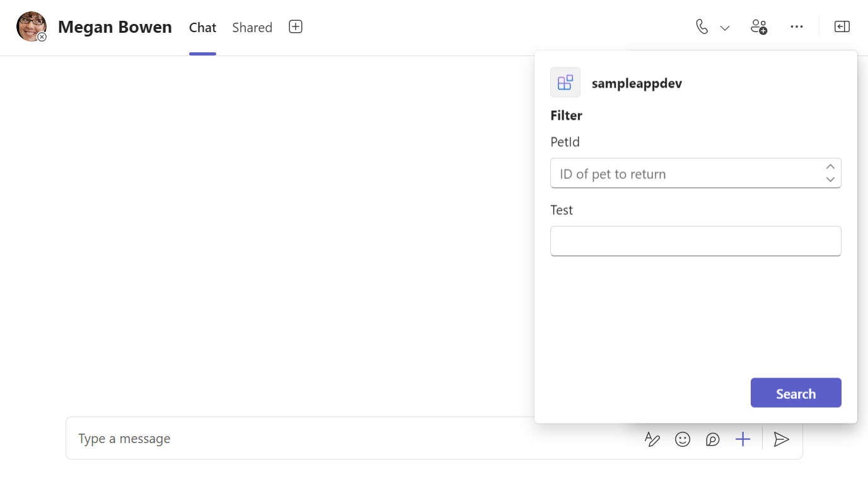Open the emoji picker
Viewport: 868px width, 479px height.
tap(683, 439)
